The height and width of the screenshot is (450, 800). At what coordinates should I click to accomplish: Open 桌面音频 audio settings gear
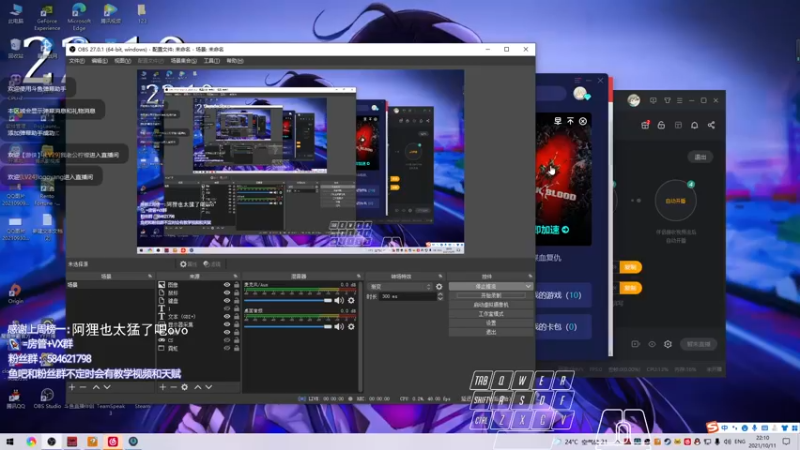351,327
